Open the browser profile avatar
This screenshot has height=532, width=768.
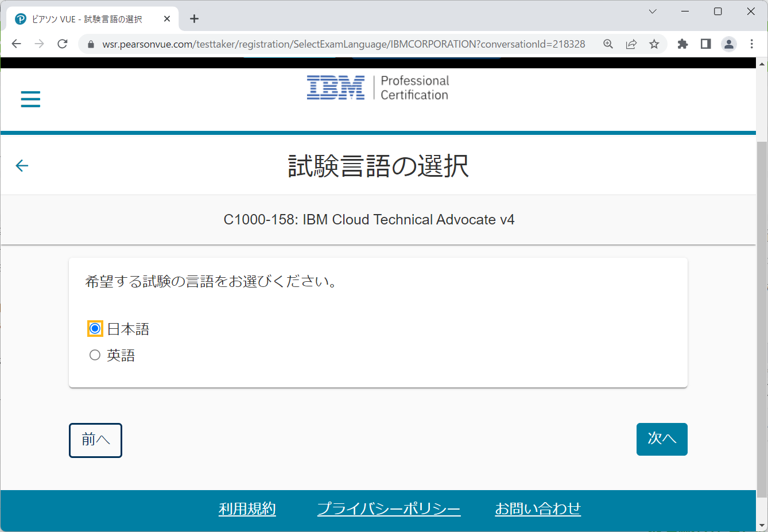728,44
